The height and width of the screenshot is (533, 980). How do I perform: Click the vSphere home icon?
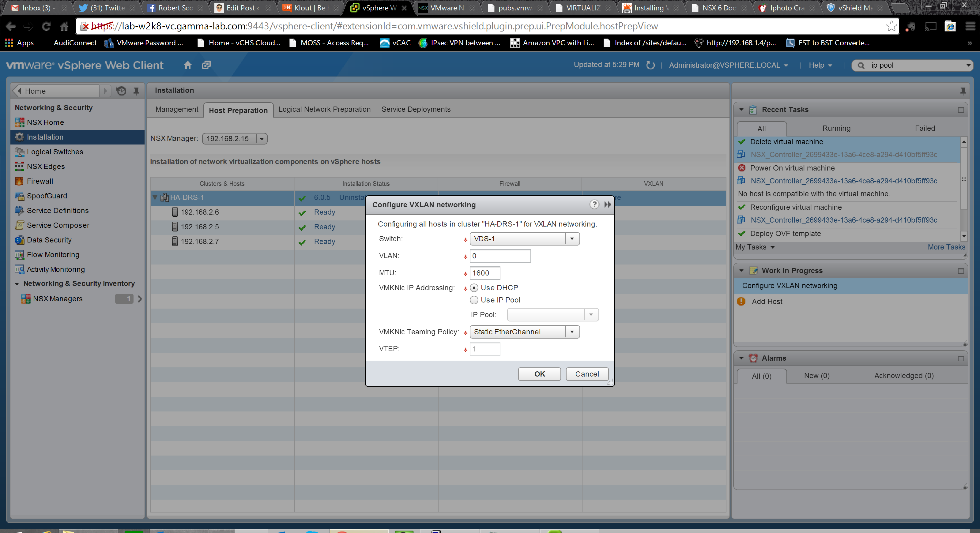pos(187,65)
